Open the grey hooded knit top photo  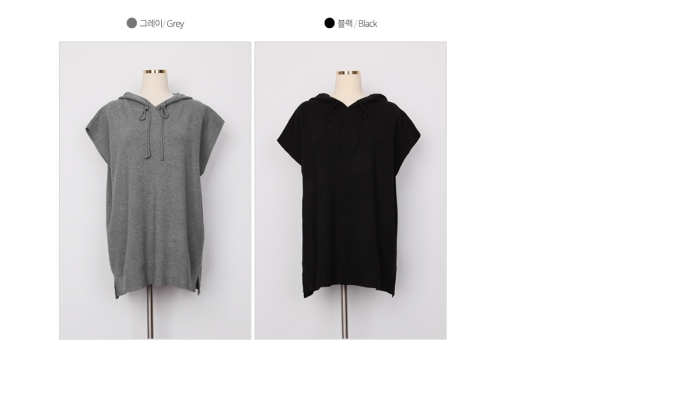pos(155,191)
